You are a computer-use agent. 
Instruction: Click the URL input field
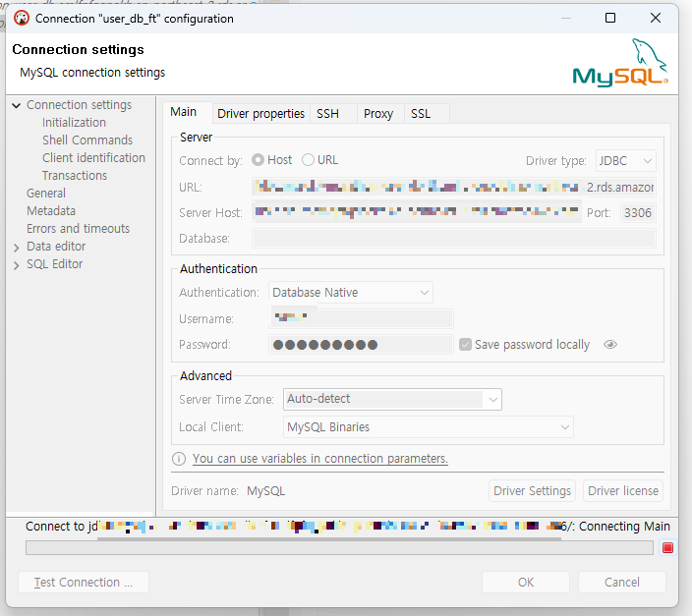coord(454,187)
